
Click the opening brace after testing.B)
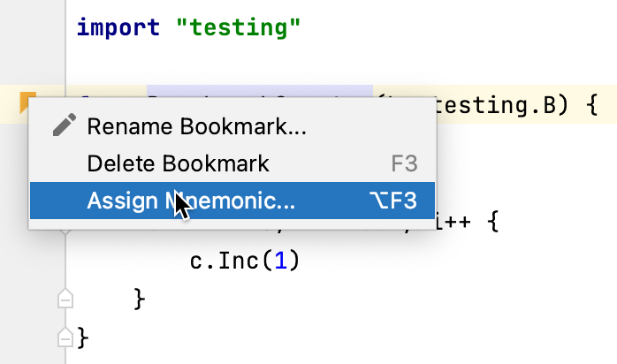pos(591,106)
